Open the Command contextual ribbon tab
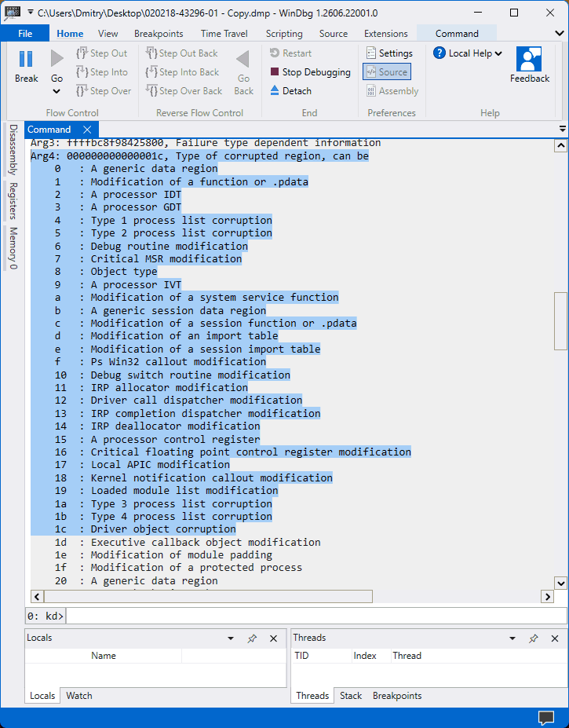 point(457,34)
